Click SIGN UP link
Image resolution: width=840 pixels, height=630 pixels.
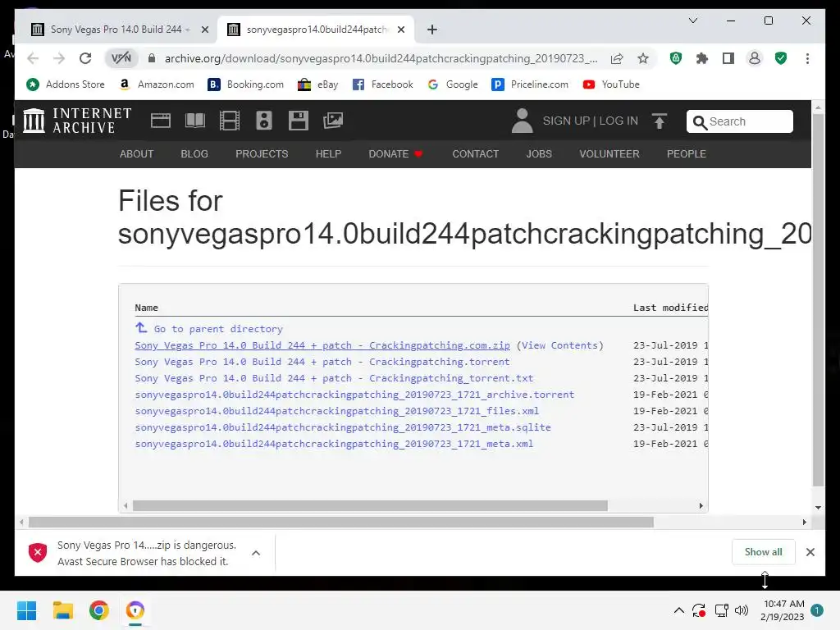click(566, 121)
